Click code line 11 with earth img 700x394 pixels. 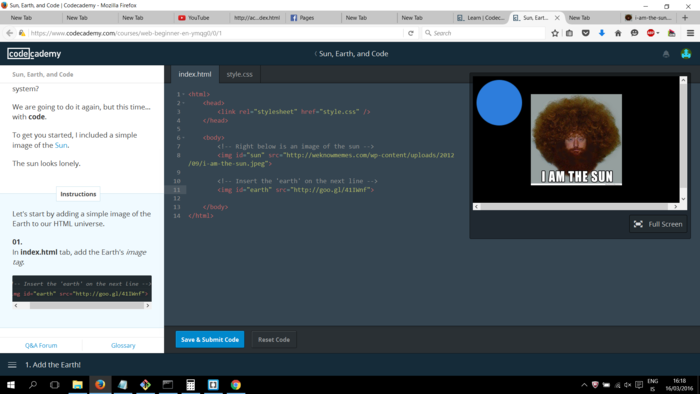pos(296,190)
